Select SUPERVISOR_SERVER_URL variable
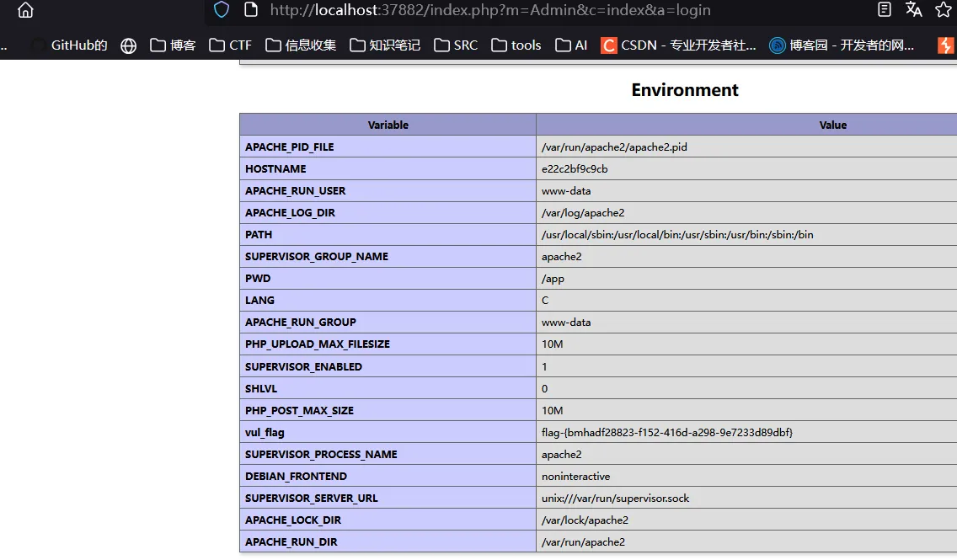The height and width of the screenshot is (560, 957). point(311,499)
